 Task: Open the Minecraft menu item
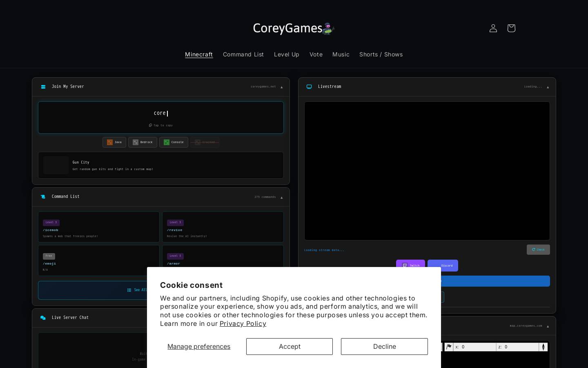tap(199, 54)
